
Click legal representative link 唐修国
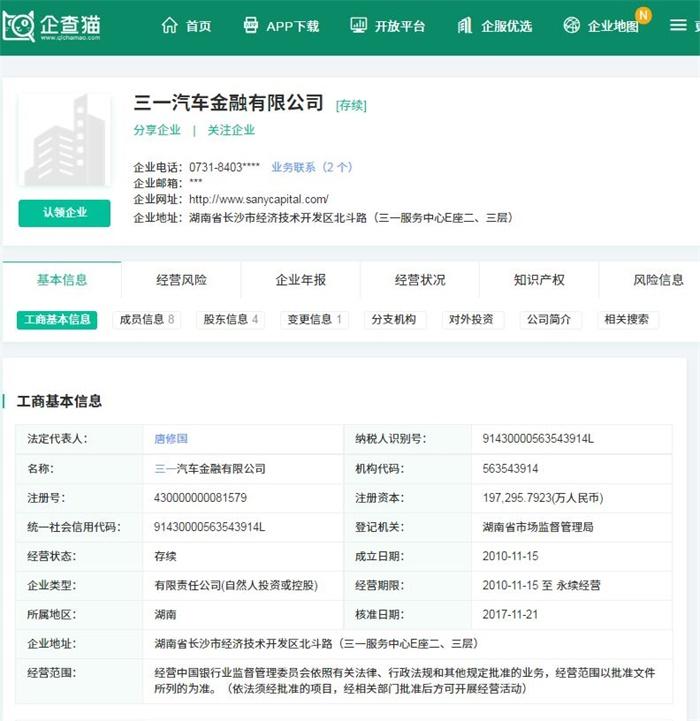pyautogui.click(x=171, y=439)
